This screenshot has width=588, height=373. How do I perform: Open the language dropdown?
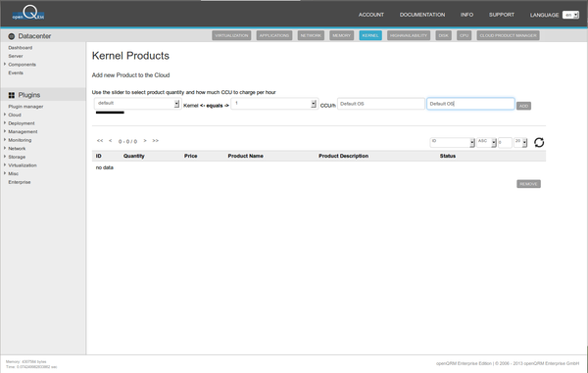[x=570, y=15]
